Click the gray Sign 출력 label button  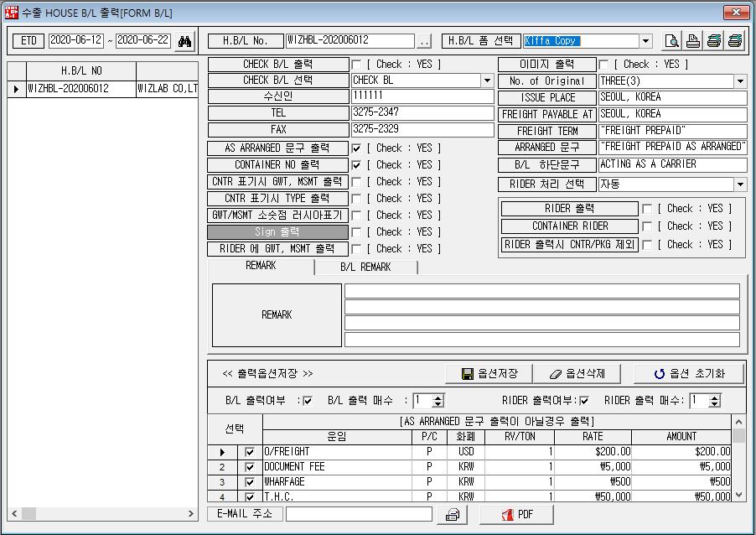(277, 232)
